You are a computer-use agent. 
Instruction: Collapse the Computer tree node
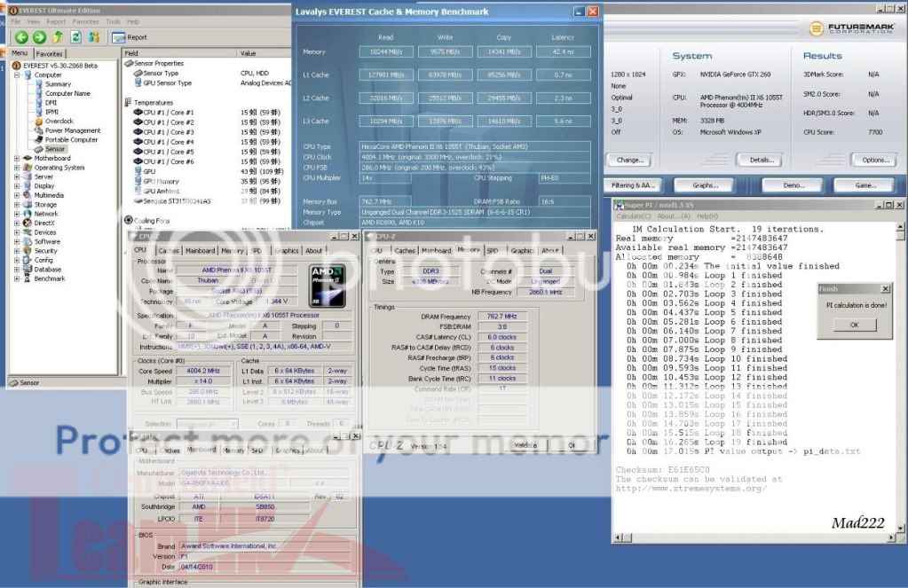[x=17, y=75]
